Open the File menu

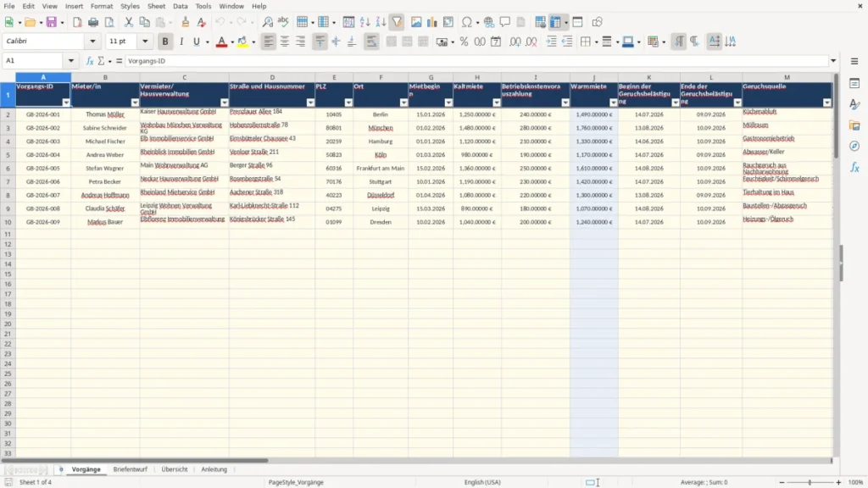(x=9, y=6)
